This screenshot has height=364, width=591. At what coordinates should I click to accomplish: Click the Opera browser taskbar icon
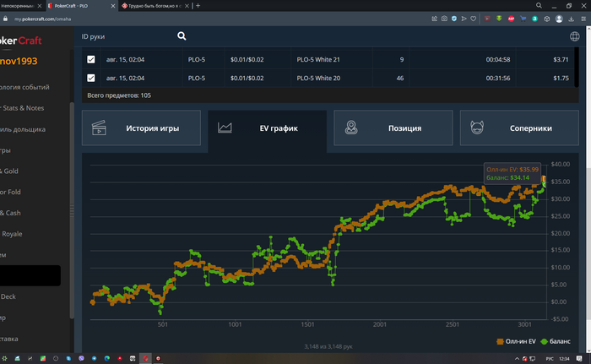pos(145,358)
